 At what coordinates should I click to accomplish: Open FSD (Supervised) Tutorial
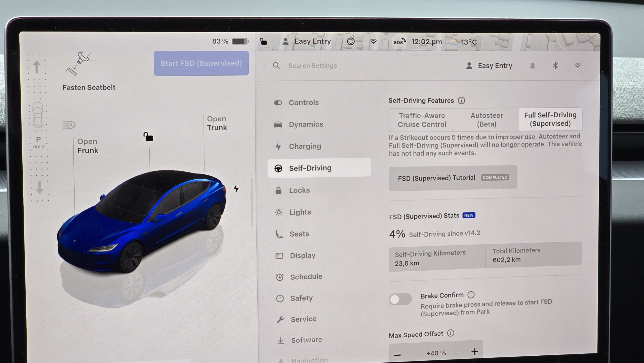point(453,178)
